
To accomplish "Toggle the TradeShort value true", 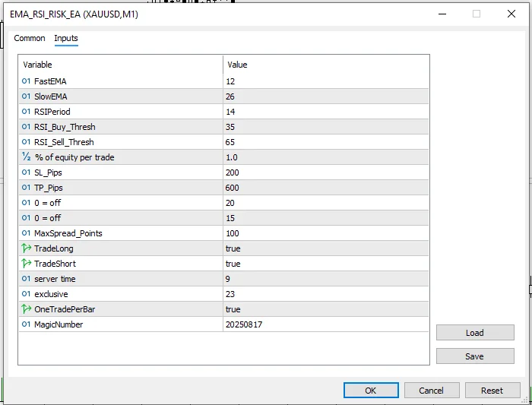I will [233, 264].
